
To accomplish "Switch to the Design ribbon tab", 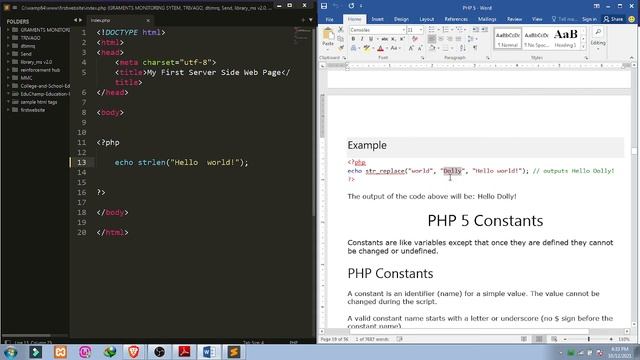I will coord(401,19).
